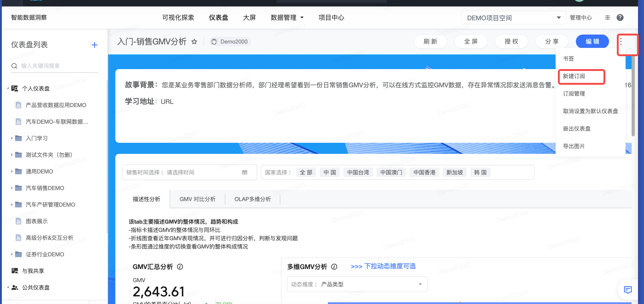Show info tooltip for 多维GMV分析
644x304 pixels.
click(334, 267)
